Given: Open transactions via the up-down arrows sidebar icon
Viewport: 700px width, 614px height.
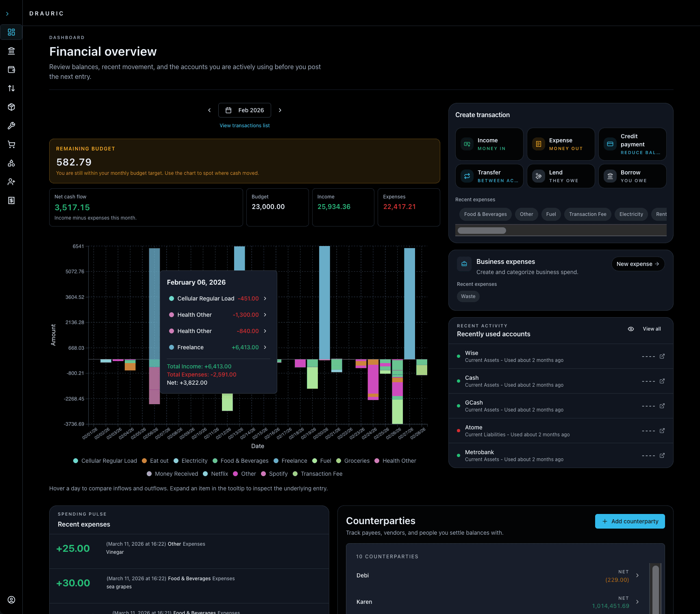Looking at the screenshot, I should click(x=11, y=88).
